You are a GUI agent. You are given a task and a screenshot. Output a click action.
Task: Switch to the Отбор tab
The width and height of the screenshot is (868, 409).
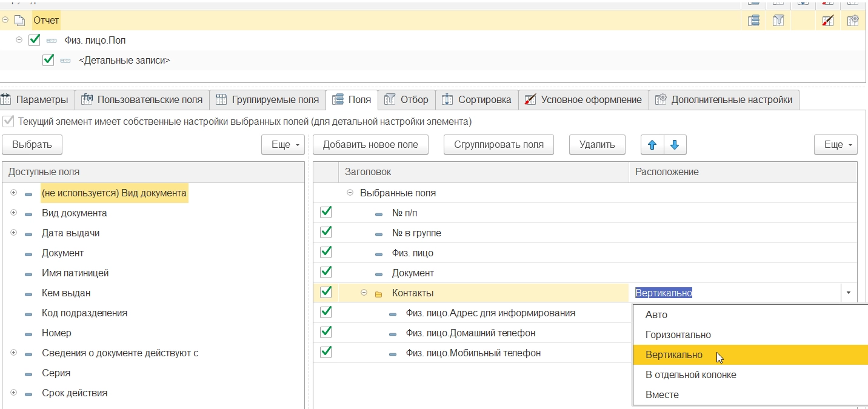[x=407, y=100]
